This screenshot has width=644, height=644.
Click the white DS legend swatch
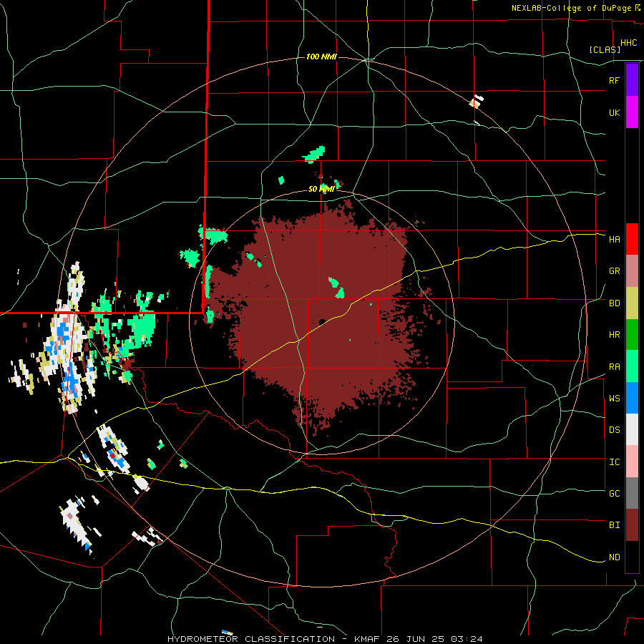tap(632, 429)
